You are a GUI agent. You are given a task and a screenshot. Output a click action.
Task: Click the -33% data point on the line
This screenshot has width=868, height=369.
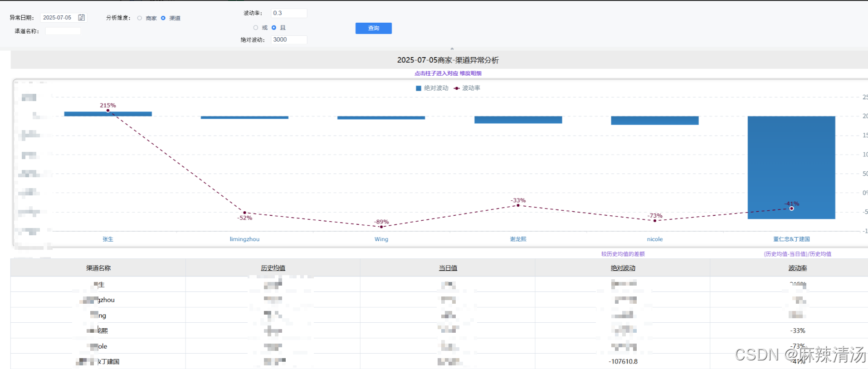518,205
